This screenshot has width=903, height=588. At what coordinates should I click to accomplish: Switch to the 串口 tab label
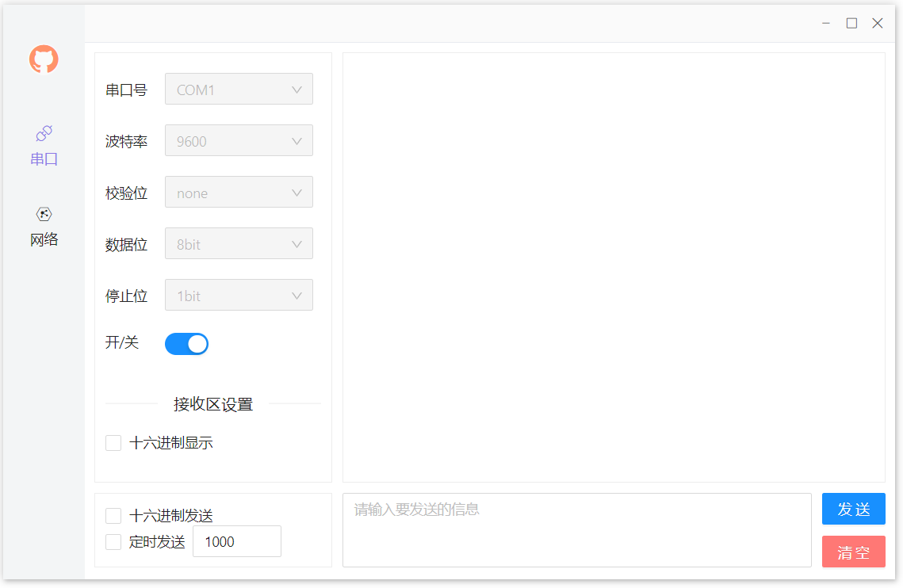44,159
